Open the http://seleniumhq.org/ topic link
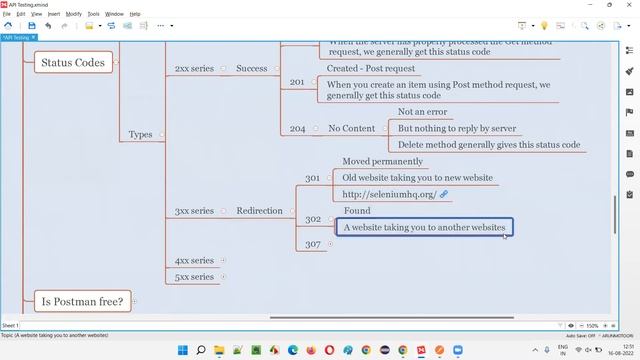The width and height of the screenshot is (640, 360). pyautogui.click(x=389, y=194)
